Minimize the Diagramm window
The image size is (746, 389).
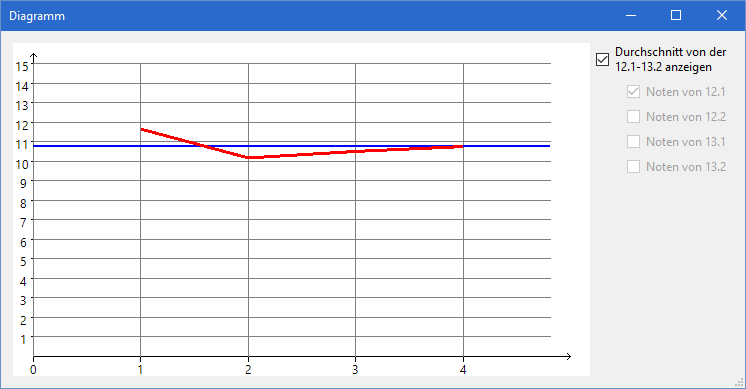click(x=631, y=15)
